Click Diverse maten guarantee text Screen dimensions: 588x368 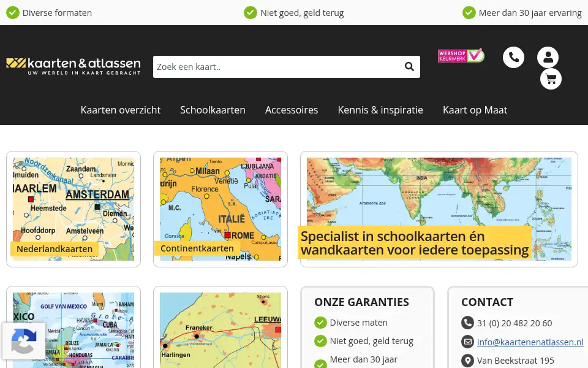[358, 323]
